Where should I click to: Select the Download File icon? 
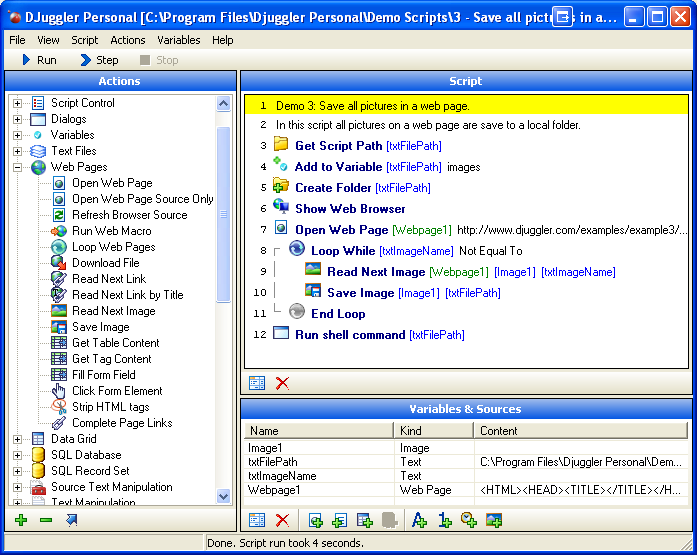tap(59, 263)
